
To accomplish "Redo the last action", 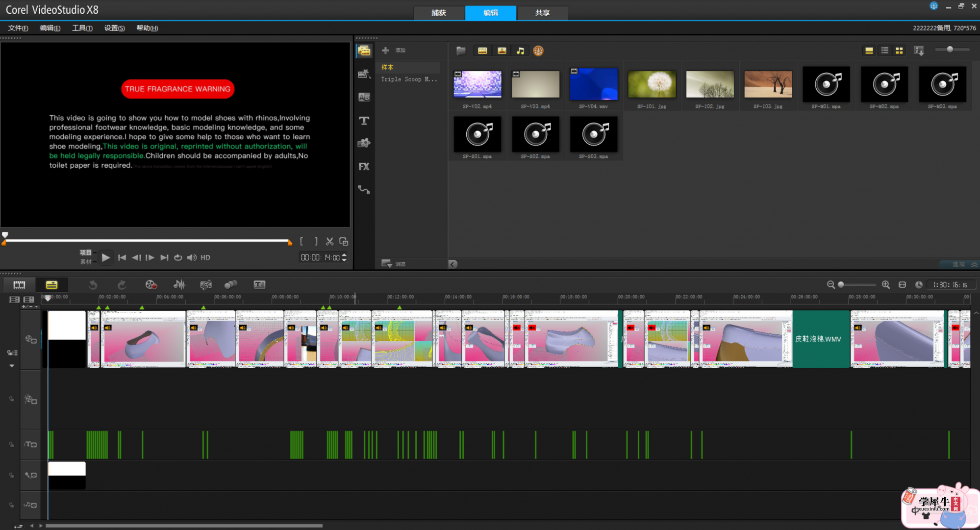I will click(122, 285).
